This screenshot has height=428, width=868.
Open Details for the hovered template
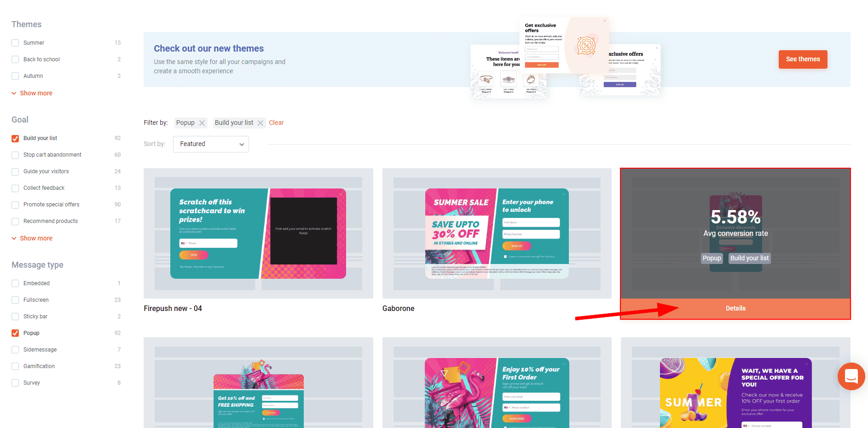(x=735, y=309)
